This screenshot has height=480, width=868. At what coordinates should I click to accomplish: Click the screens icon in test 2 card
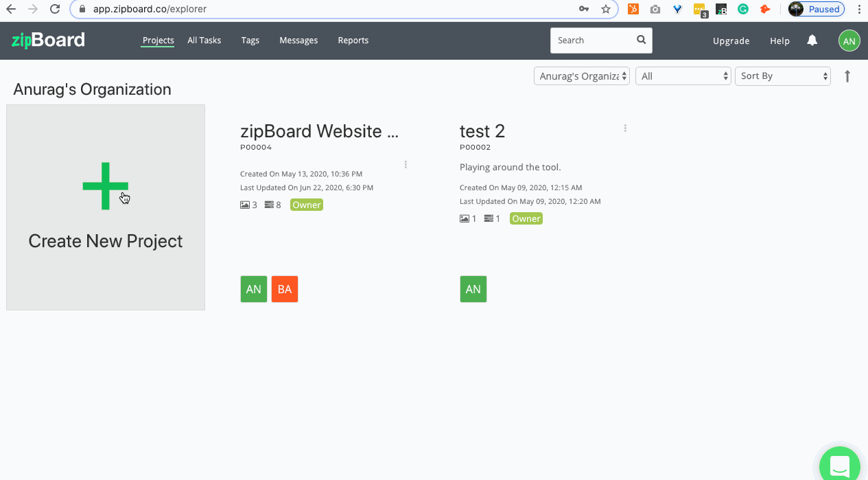pos(465,218)
